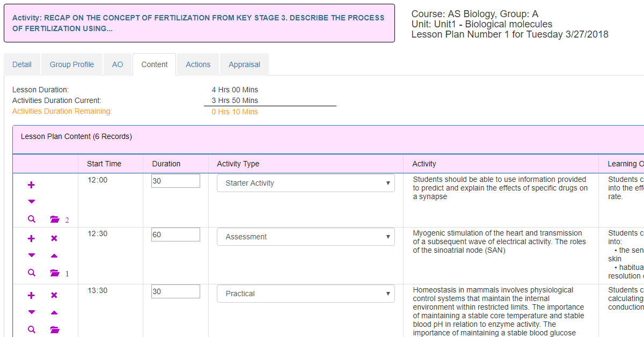Open the magnifier for the 13:30 row
644x337 pixels.
[31, 329]
